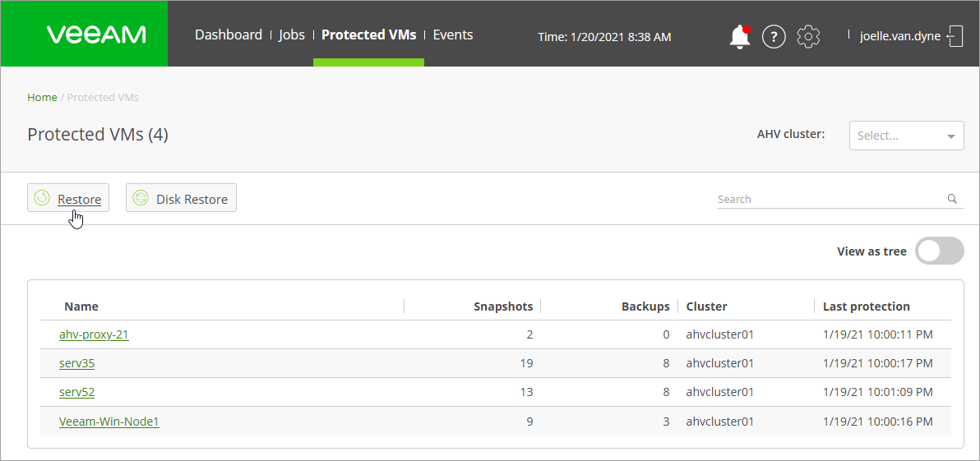Open the Dashboard tab
The height and width of the screenshot is (461, 980).
pos(229,35)
